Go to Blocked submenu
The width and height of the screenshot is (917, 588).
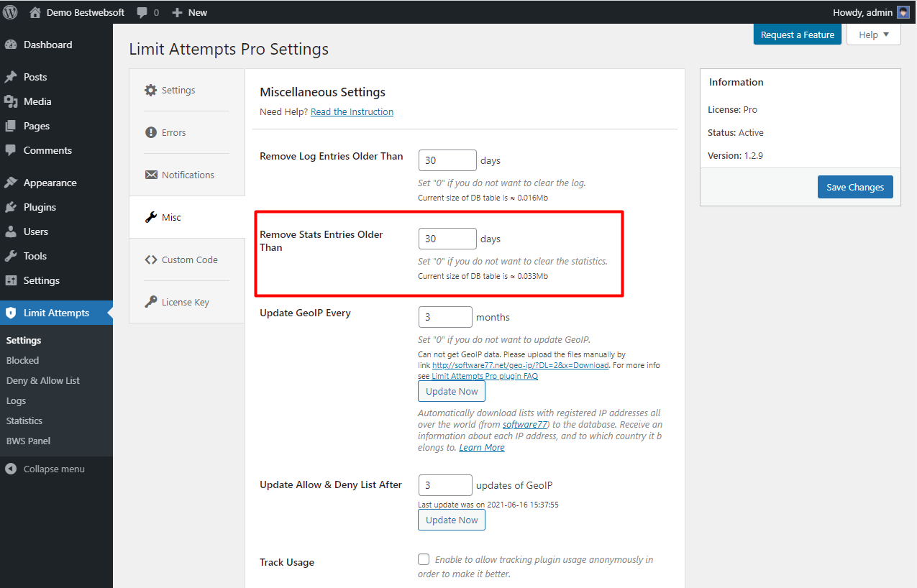pyautogui.click(x=22, y=360)
